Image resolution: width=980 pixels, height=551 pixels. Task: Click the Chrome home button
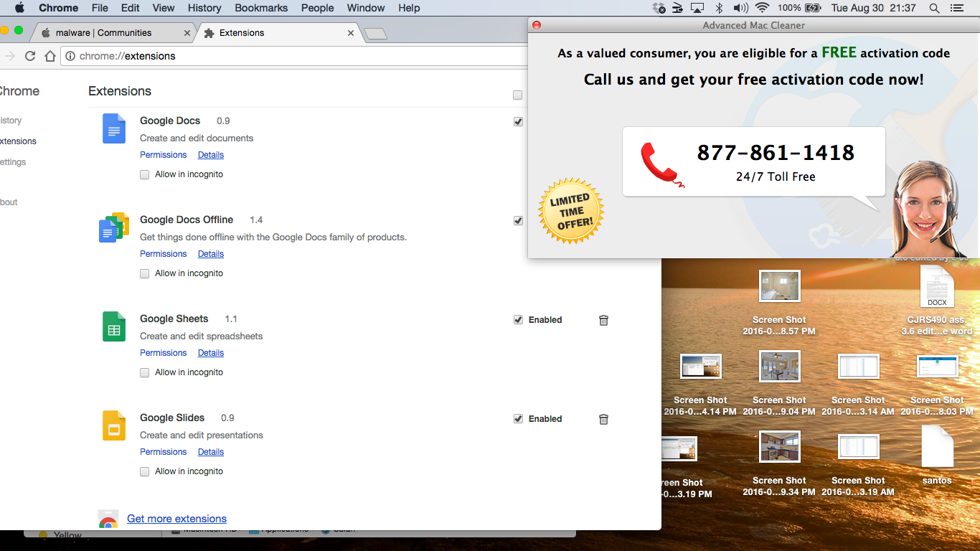click(50, 56)
